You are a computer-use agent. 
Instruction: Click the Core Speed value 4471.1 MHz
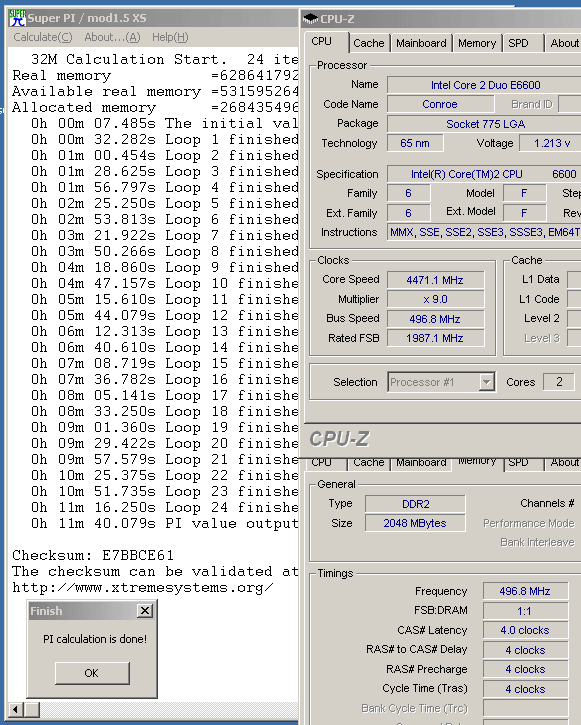(x=435, y=280)
